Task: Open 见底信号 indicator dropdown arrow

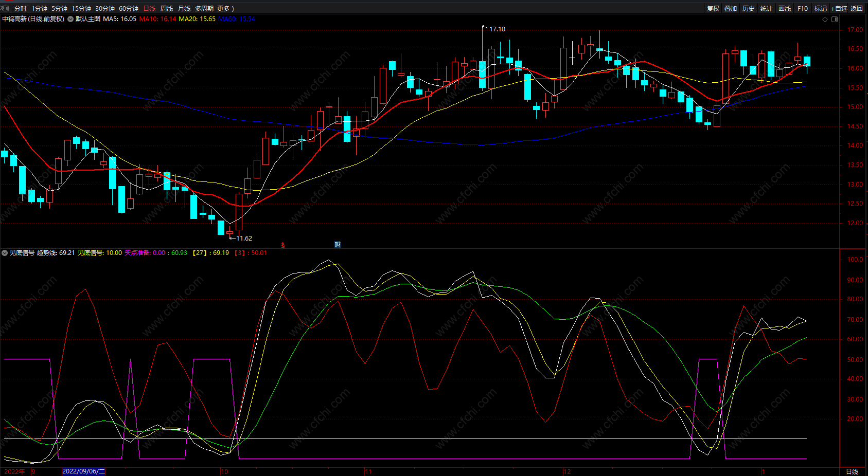Action: [5, 253]
